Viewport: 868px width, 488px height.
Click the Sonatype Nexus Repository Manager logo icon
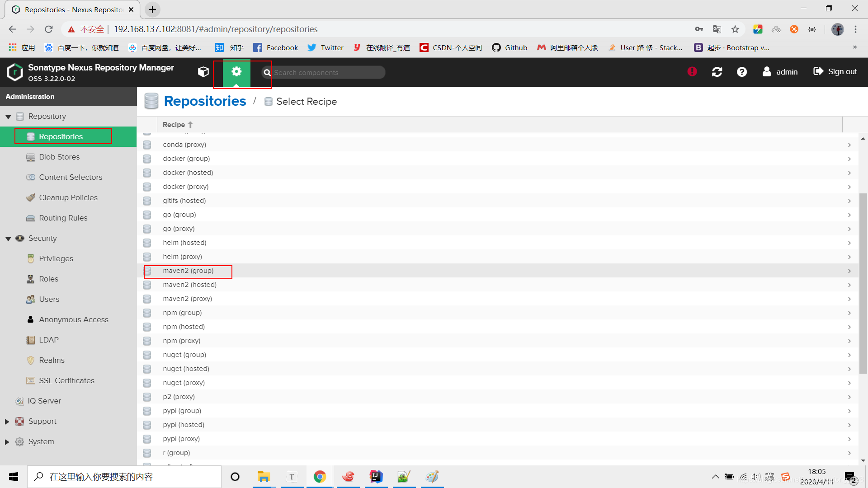point(14,71)
